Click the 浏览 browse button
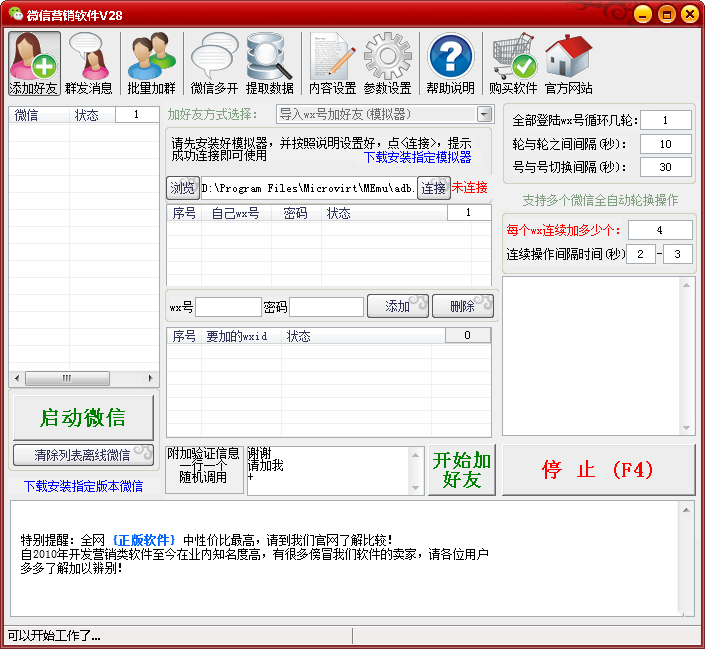Viewport: 705px width, 649px height. click(183, 188)
